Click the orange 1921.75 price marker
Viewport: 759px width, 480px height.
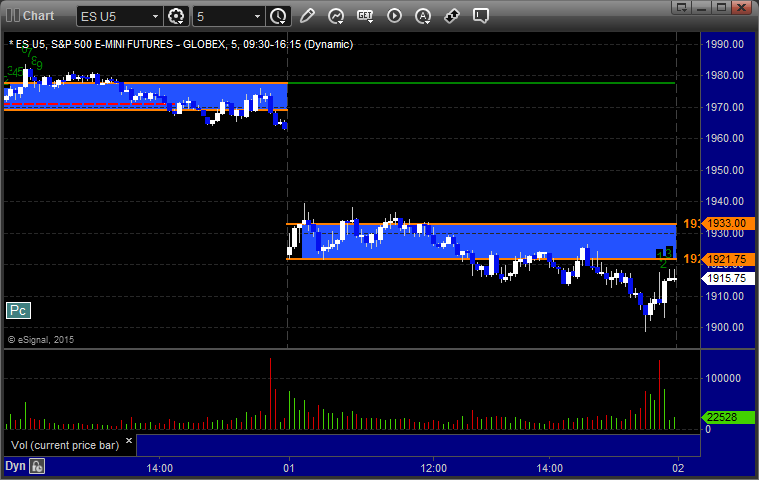[729, 259]
